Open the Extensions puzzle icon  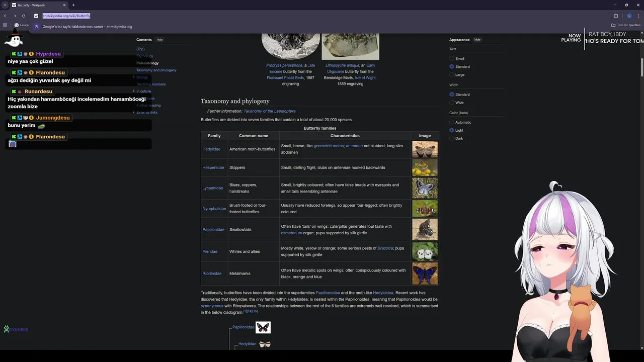(616, 16)
